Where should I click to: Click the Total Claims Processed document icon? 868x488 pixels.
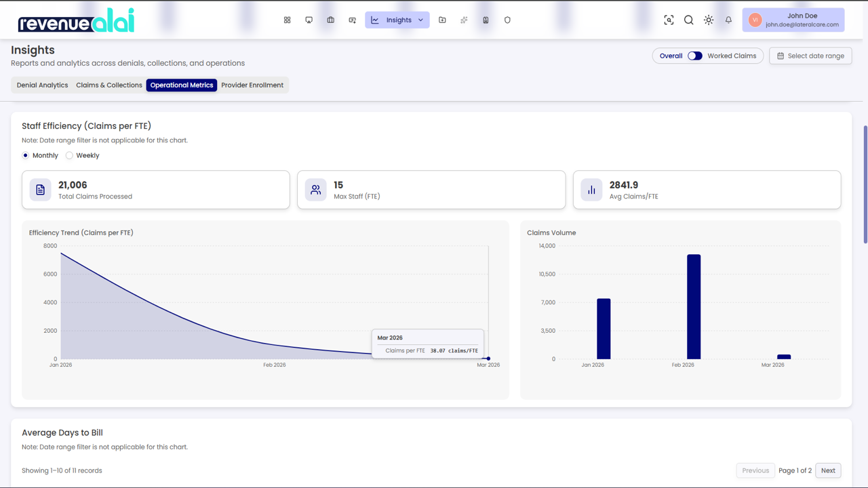point(40,190)
